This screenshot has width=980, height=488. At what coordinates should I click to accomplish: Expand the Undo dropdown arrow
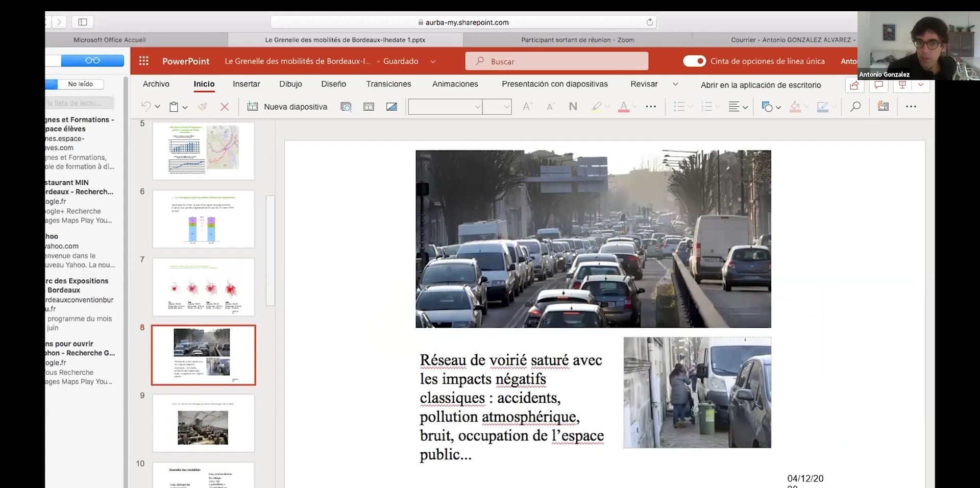(x=157, y=107)
